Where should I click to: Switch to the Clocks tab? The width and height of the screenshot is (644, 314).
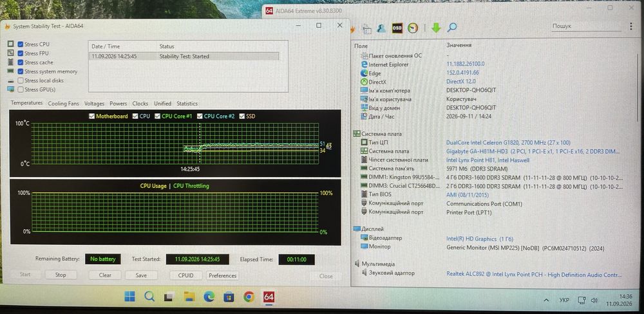(x=140, y=104)
